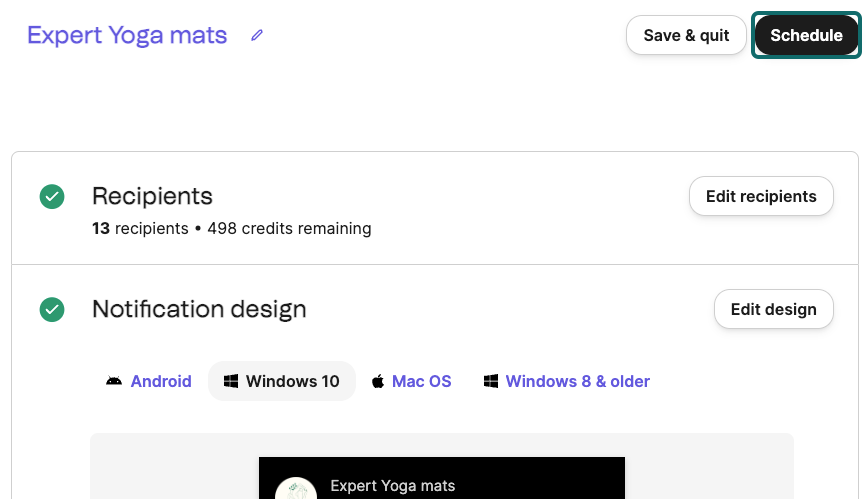
Task: Click the 13 recipients credits remaining text
Action: (231, 228)
